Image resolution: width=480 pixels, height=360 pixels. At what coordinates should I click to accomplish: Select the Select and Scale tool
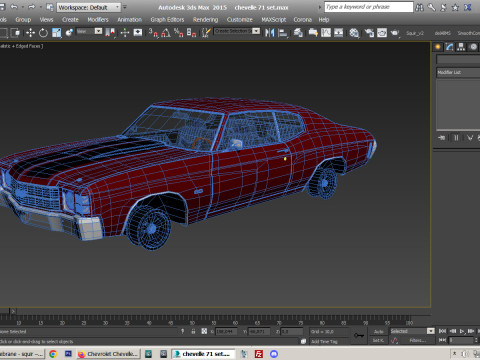click(x=57, y=32)
